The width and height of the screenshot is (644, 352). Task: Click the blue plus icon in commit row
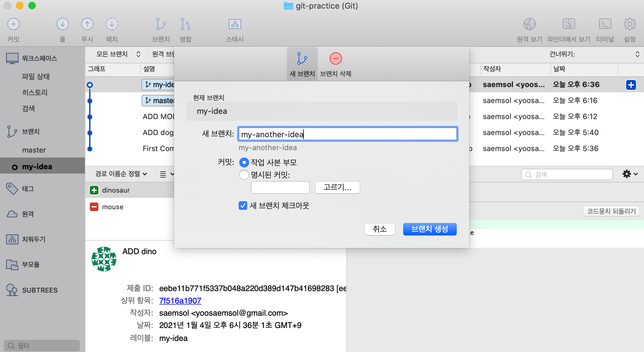631,85
